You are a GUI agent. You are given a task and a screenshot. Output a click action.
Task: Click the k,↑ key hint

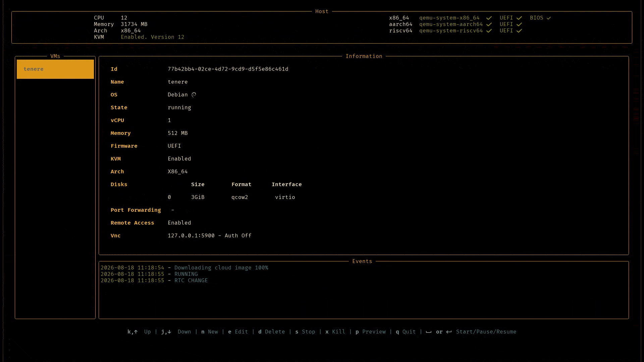[x=132, y=332]
